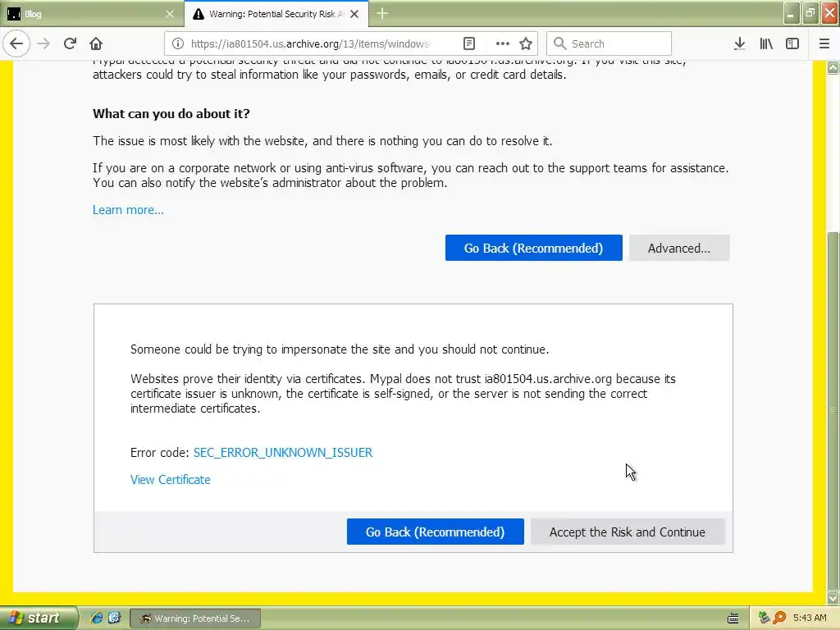Open the library bookshelf icon
Screen dimensions: 840x630
click(x=766, y=43)
